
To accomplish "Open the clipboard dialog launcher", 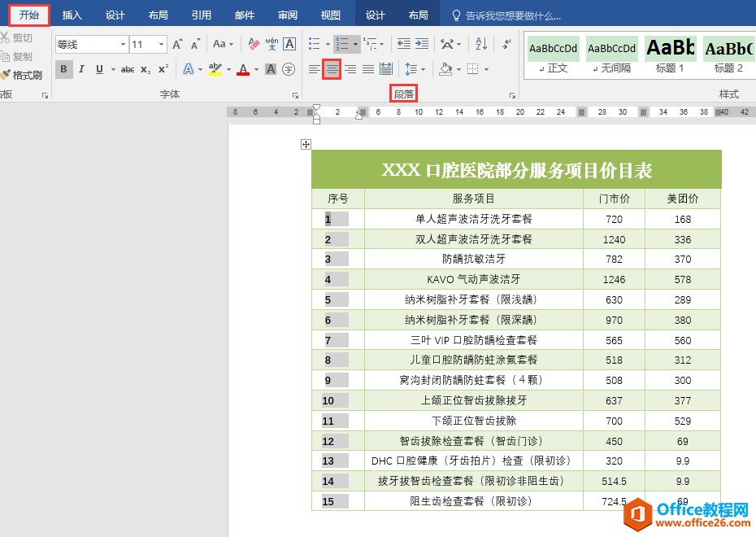I will tap(45, 95).
